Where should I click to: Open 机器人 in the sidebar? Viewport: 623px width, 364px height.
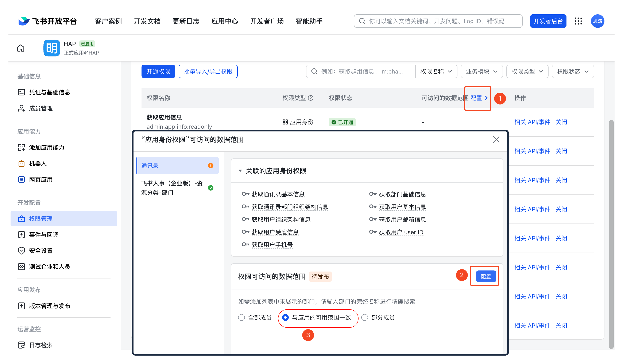[38, 163]
